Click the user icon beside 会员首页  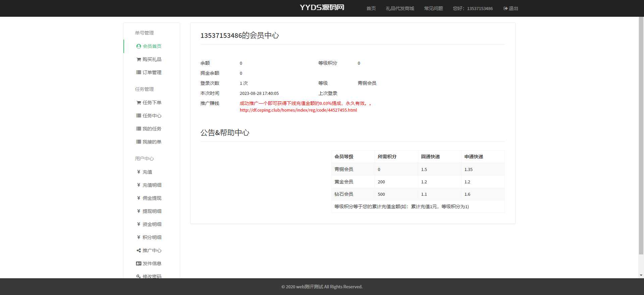click(x=139, y=46)
